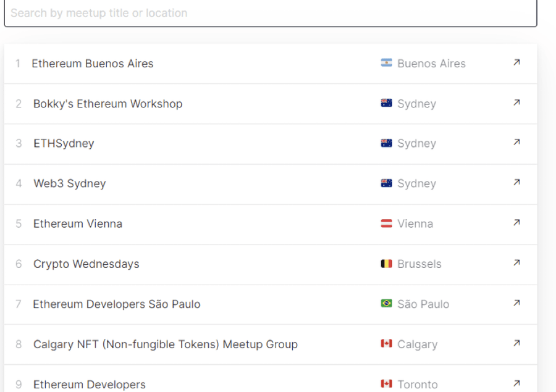The width and height of the screenshot is (556, 392).
Task: Click the Argentina flag next to Buenos Aires
Action: 387,63
